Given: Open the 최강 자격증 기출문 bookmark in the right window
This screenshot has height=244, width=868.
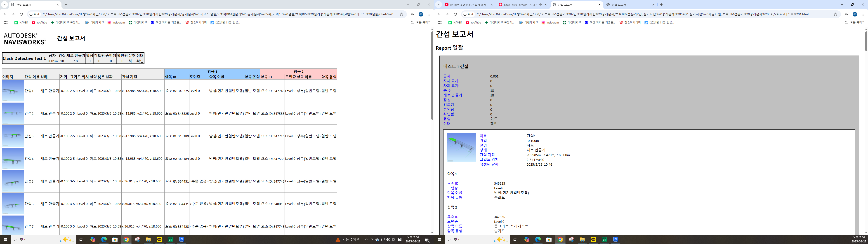Looking at the screenshot, I should point(600,23).
